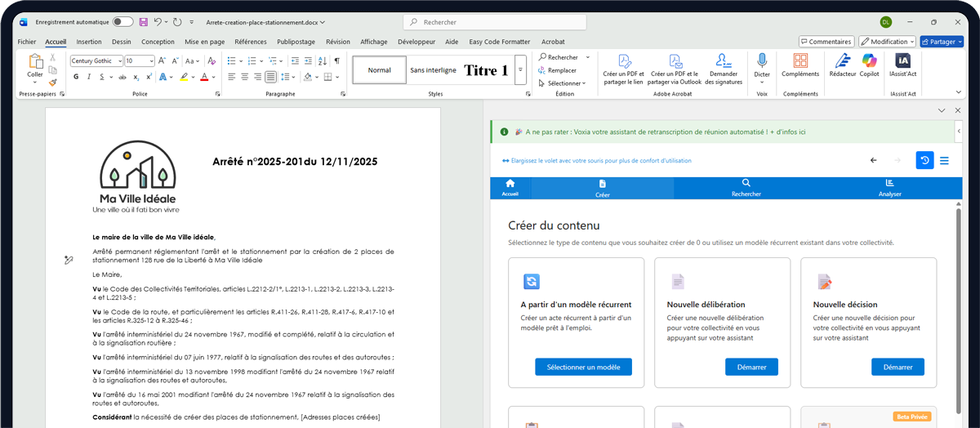This screenshot has width=980, height=428.
Task: Open the font size dropdown
Action: coord(151,61)
